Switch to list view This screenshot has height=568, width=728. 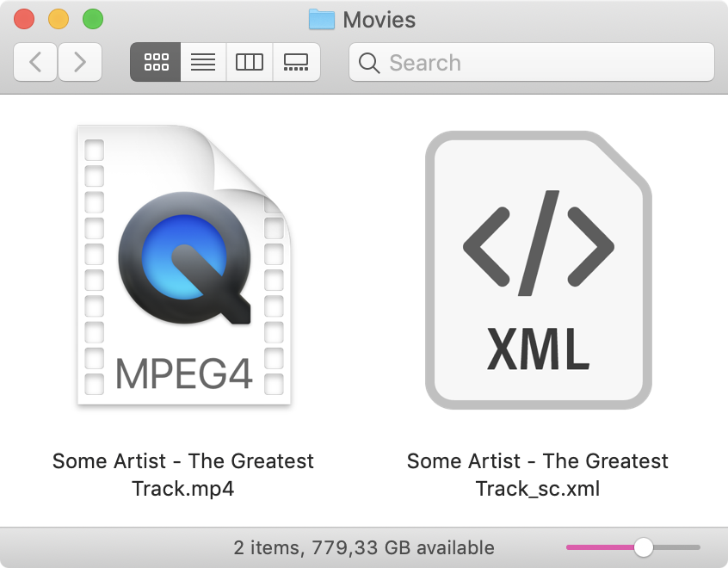203,62
